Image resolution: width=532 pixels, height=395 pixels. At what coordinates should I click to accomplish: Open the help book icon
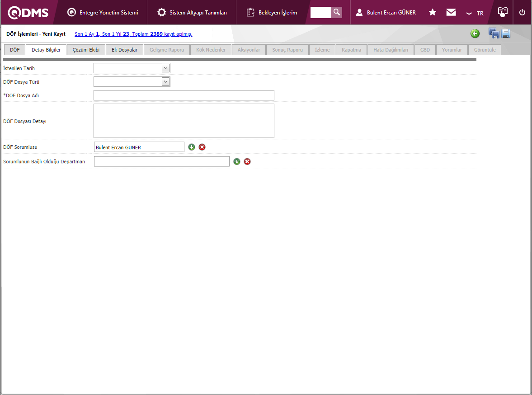(503, 12)
